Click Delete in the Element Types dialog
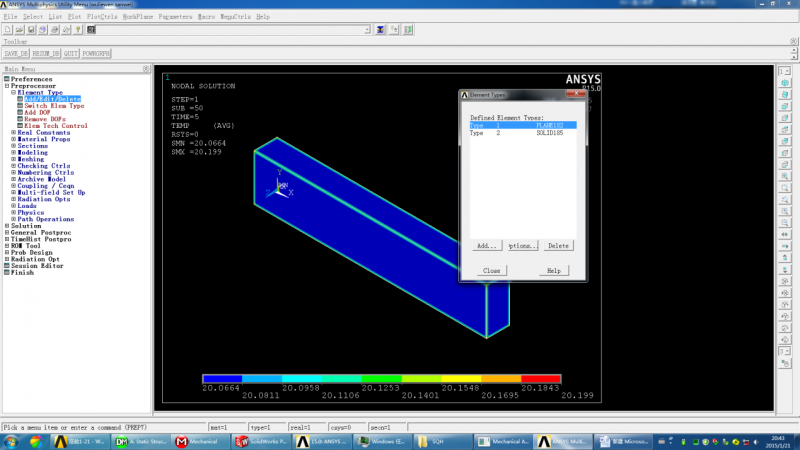Viewport: 800px width, 450px height. pos(558,246)
